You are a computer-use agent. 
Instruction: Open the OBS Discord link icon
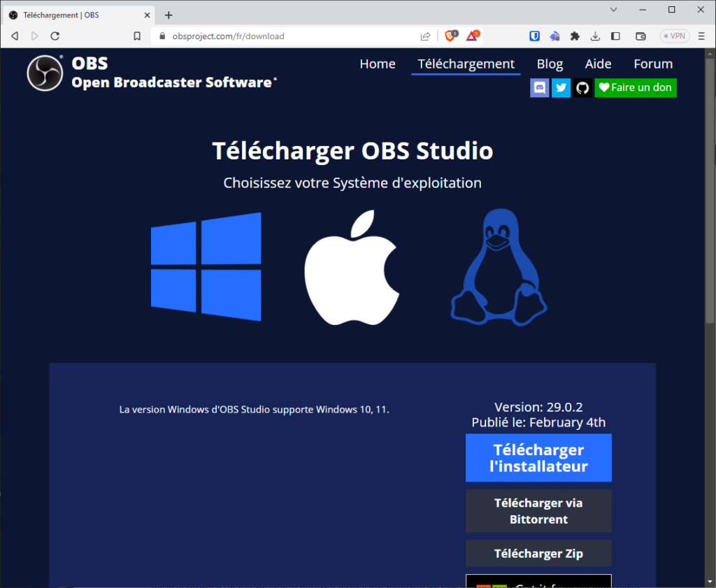(x=539, y=87)
